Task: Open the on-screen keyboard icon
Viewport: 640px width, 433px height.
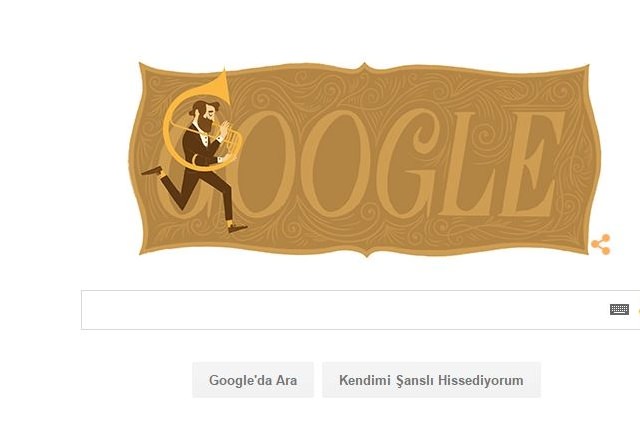Action: [x=619, y=309]
